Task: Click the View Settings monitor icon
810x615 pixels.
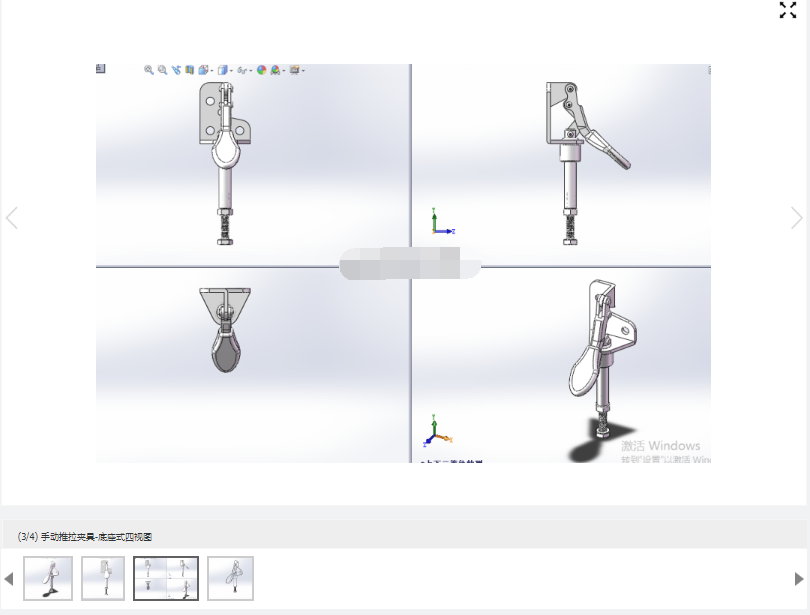Action: [294, 70]
